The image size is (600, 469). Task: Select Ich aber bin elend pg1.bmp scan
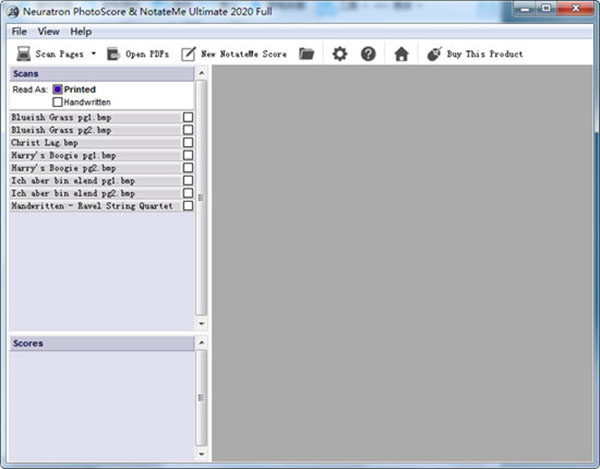(95, 180)
